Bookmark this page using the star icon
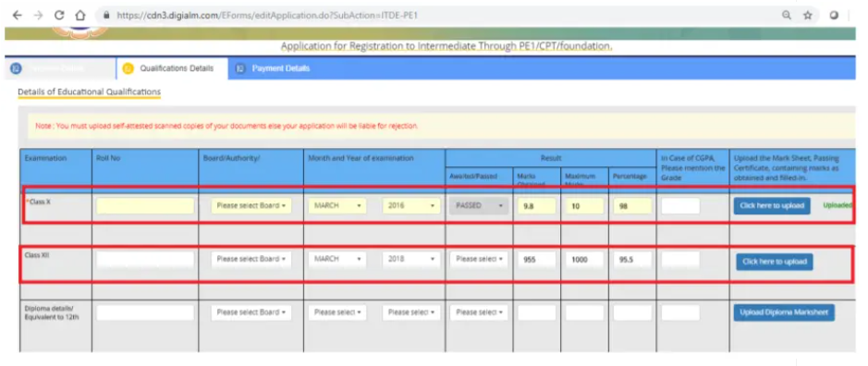868x366 pixels. [808, 16]
